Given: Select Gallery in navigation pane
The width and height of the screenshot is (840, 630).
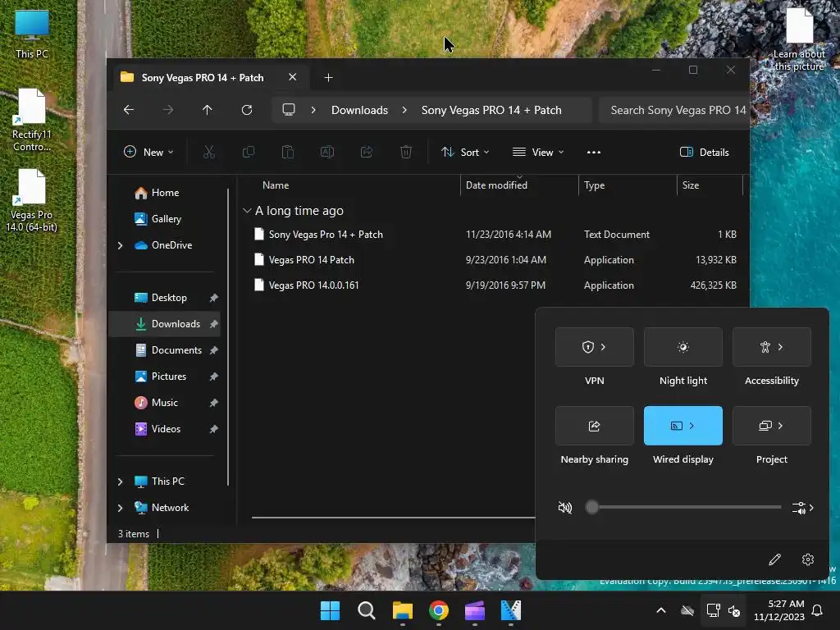Looking at the screenshot, I should click(x=166, y=219).
